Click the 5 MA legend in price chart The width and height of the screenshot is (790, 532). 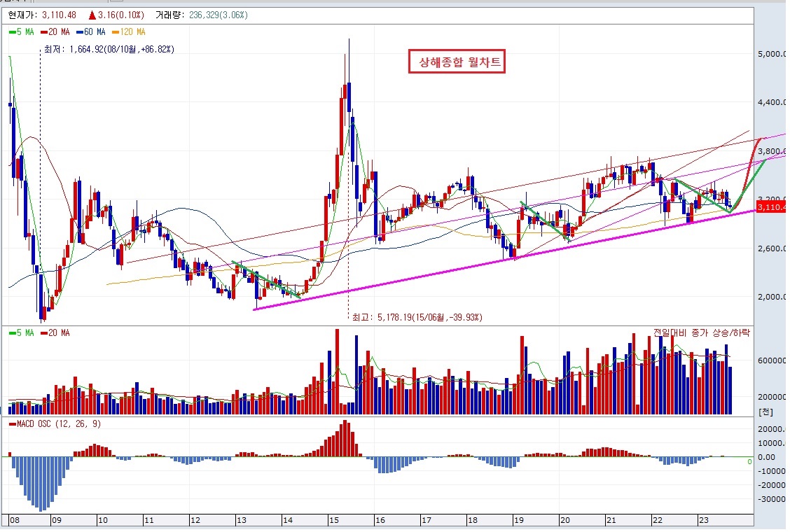(x=24, y=32)
